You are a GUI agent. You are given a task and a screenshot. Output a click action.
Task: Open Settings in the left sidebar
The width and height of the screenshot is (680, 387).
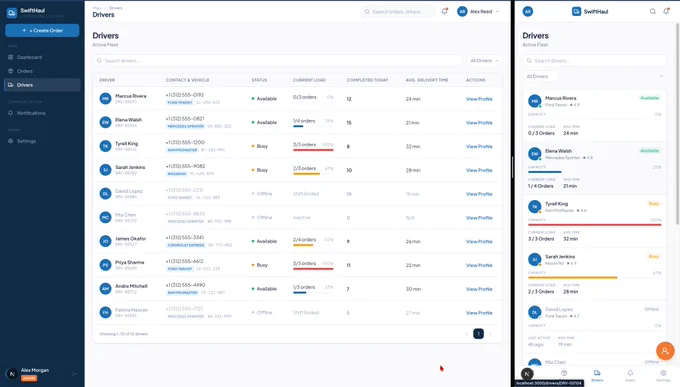coord(42,141)
